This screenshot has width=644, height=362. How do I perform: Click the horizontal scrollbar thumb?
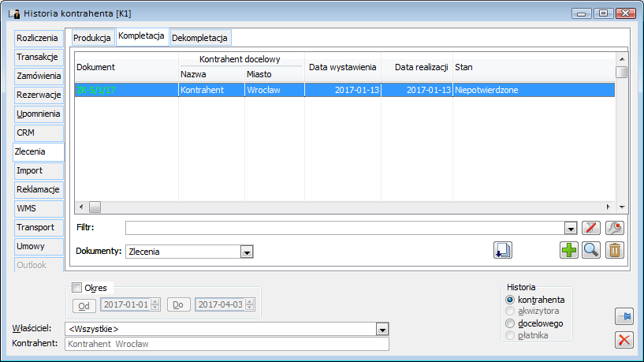(x=95, y=207)
